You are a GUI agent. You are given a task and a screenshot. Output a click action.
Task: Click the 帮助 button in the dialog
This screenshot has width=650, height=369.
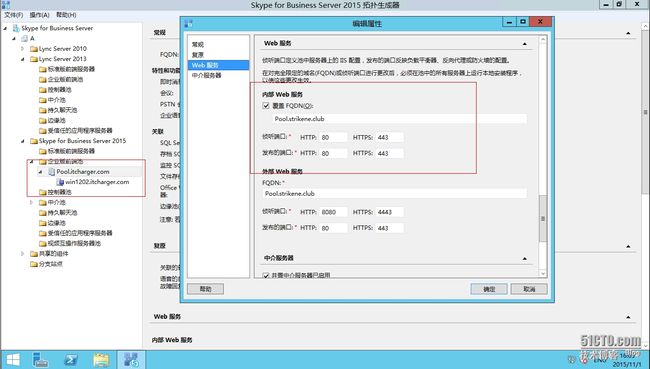point(206,289)
